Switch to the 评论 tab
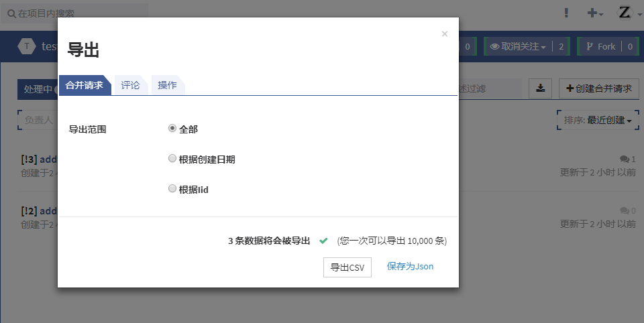 130,85
